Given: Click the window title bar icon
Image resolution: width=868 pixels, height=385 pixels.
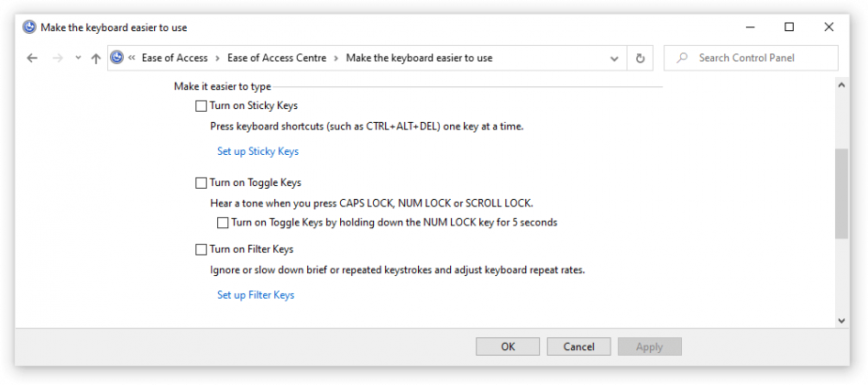Looking at the screenshot, I should pyautogui.click(x=29, y=27).
